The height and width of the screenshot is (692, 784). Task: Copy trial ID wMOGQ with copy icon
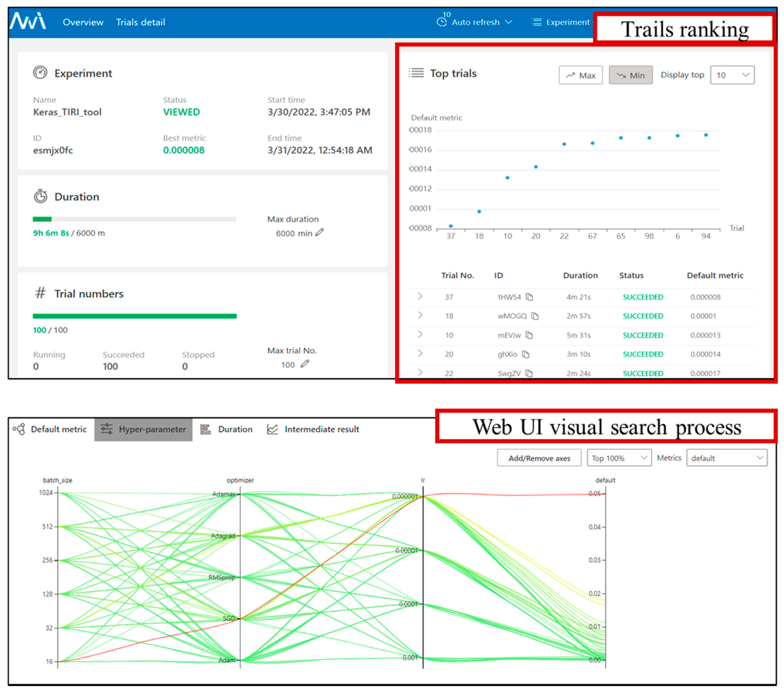(535, 316)
